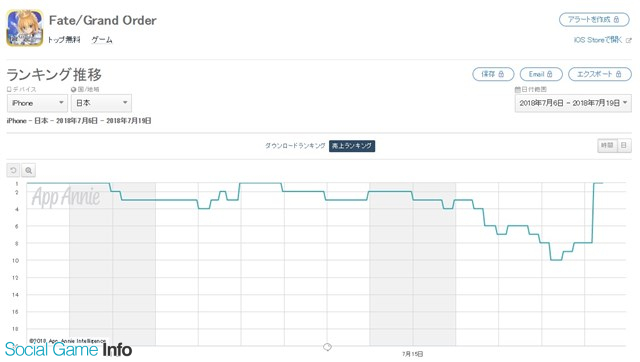Viewport: 640px width, 362px height.
Task: Click the Fate/Grand Order app icon
Action: 24,28
